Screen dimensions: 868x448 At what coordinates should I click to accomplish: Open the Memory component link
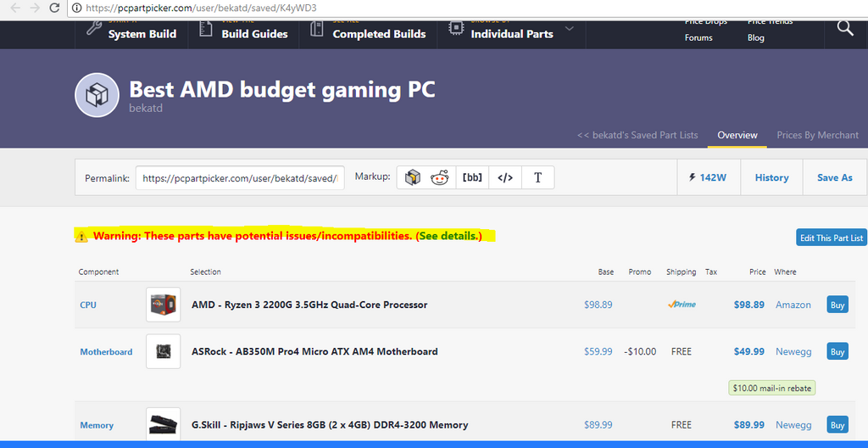[x=97, y=425]
